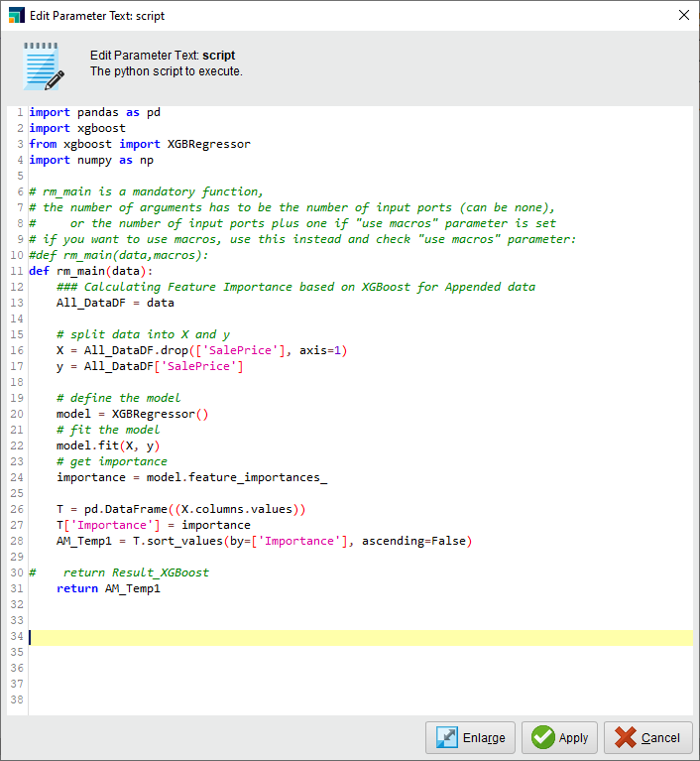Click the Enlarge arrow icon
This screenshot has height=761, width=700.
point(446,737)
